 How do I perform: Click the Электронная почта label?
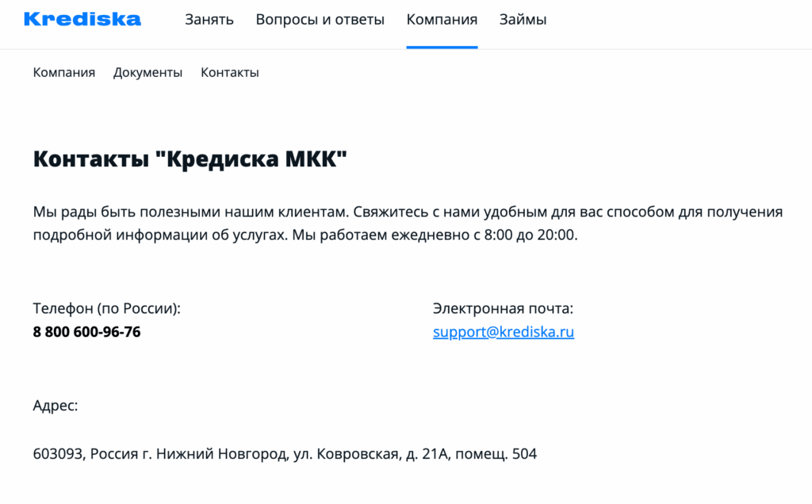(x=503, y=308)
